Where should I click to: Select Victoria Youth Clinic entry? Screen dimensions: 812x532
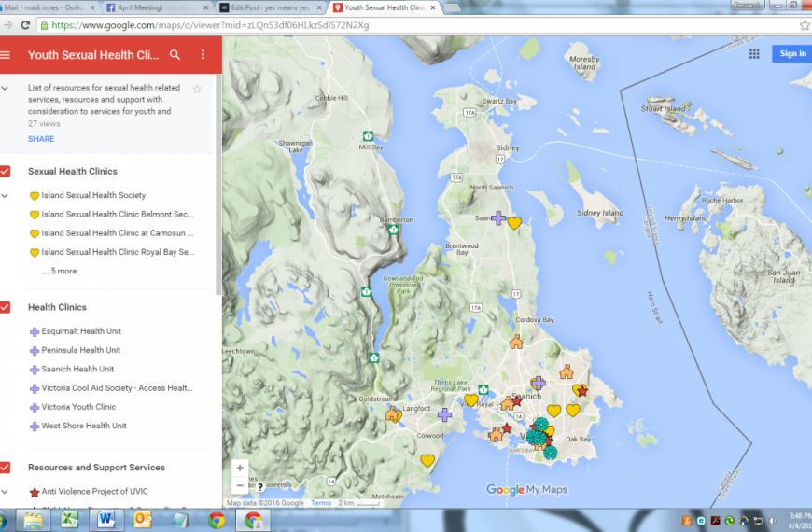coord(73,407)
